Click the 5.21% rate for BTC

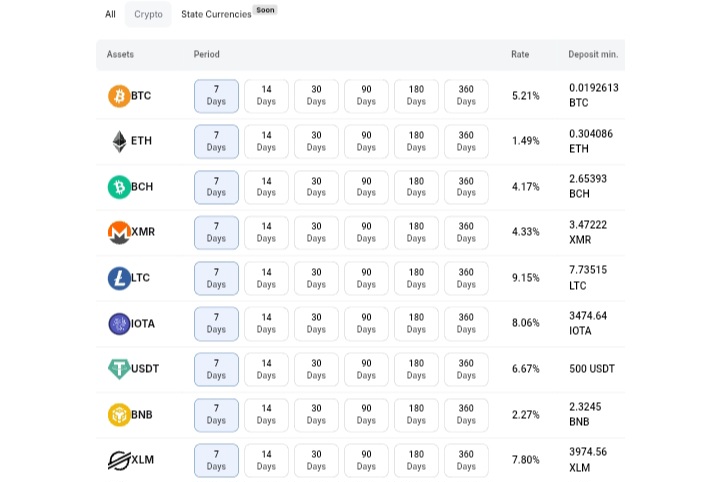(526, 96)
